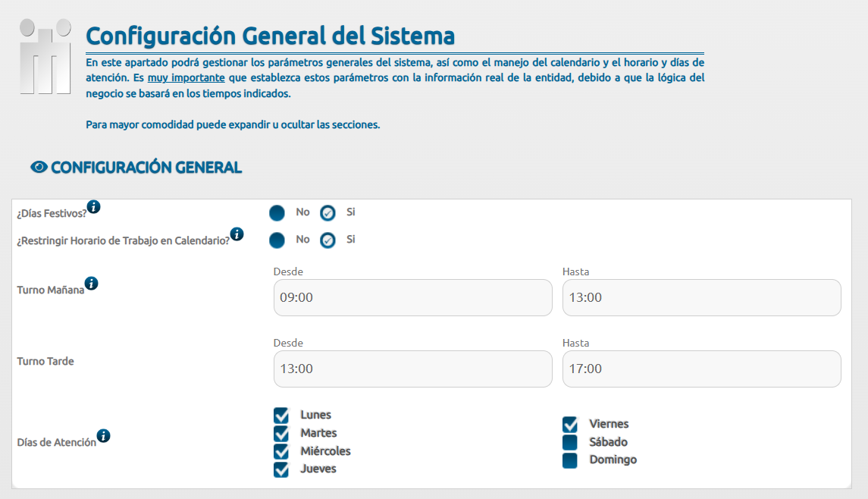Viewport: 868px width, 499px height.
Task: Uncheck the Lunes checkbox
Action: pos(281,416)
